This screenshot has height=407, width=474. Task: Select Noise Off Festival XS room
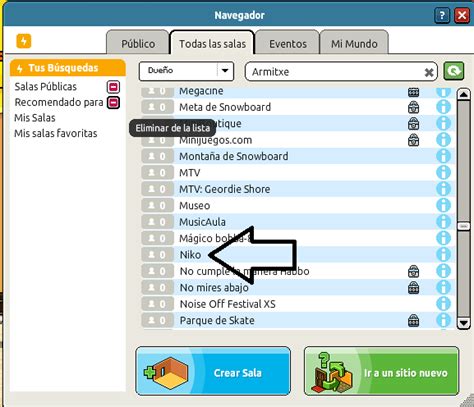(x=298, y=303)
